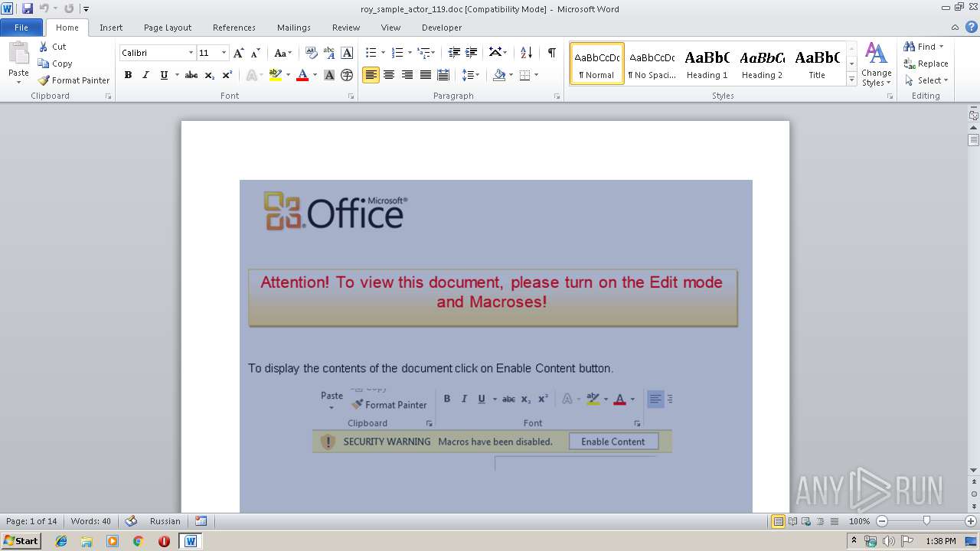Open the spelling proofing status icon
The image size is (980, 551).
[131, 521]
